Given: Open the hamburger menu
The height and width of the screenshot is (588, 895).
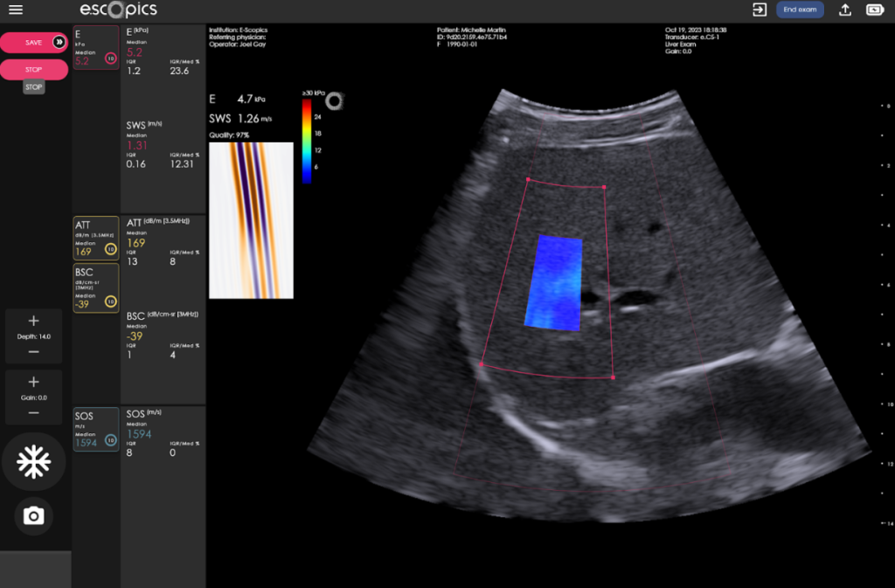Looking at the screenshot, I should coord(15,10).
